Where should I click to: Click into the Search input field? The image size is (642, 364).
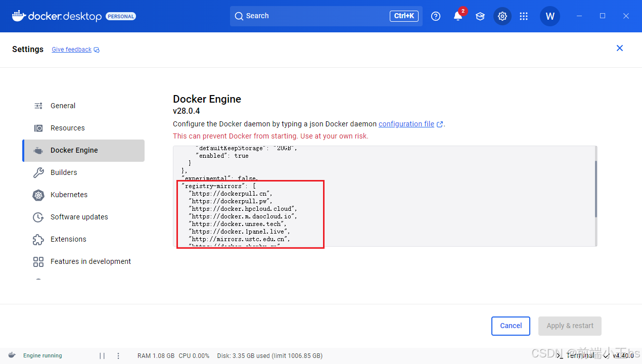pos(326,16)
